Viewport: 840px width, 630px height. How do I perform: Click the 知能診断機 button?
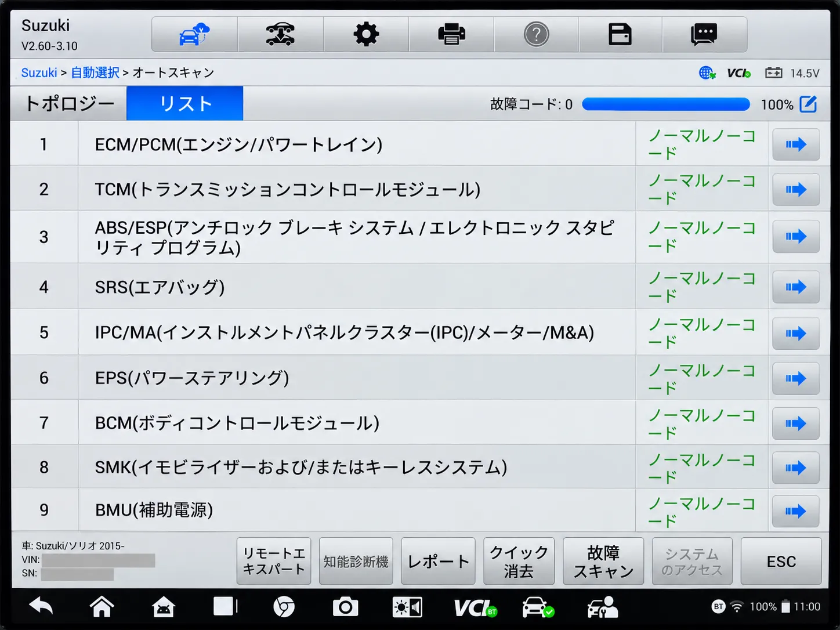tap(356, 561)
